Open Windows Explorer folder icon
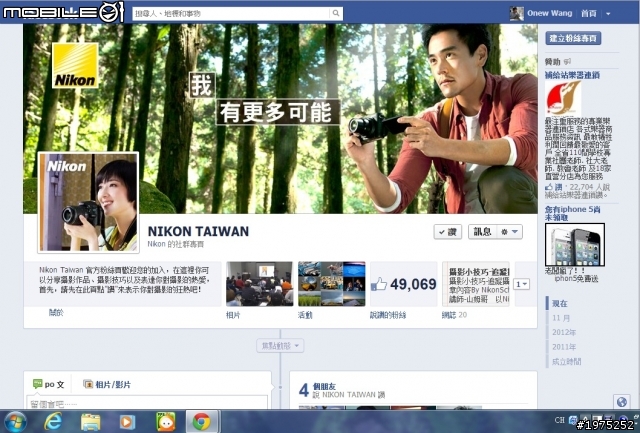This screenshot has width=640, height=433. [91, 422]
